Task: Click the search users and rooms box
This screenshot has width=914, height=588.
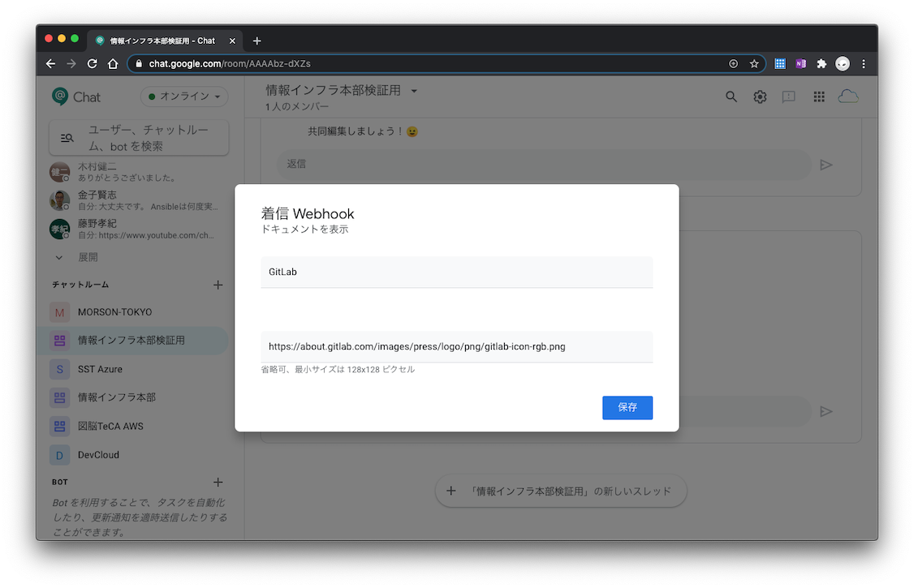Action: [139, 138]
